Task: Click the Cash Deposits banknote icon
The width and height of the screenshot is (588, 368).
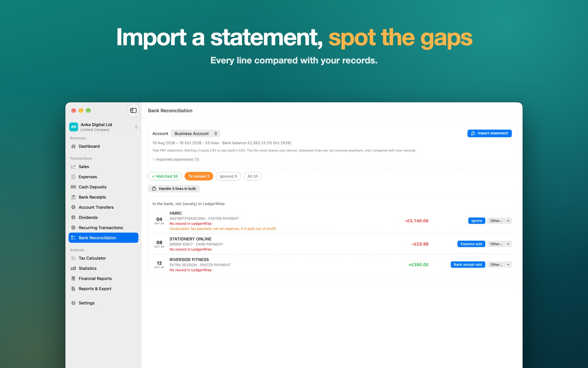Action: point(73,187)
